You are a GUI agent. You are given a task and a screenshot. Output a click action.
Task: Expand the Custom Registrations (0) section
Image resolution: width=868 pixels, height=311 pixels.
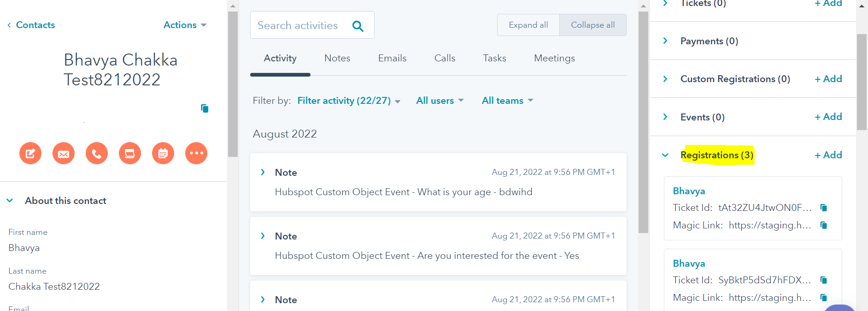point(665,79)
